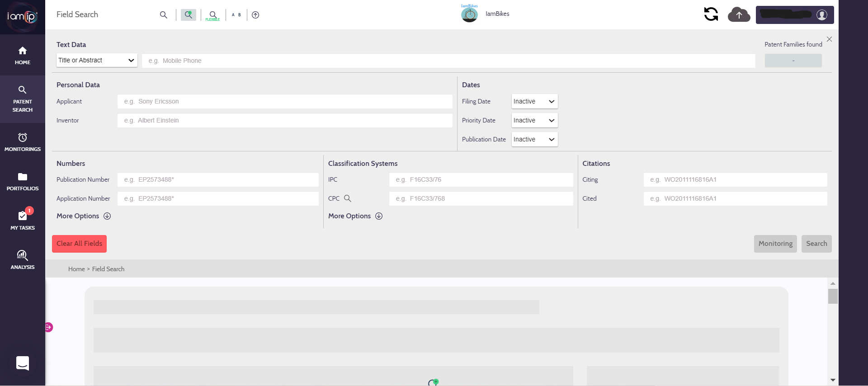Screen dimensions: 868x386
Task: Click the Publication Number input field
Action: point(218,179)
